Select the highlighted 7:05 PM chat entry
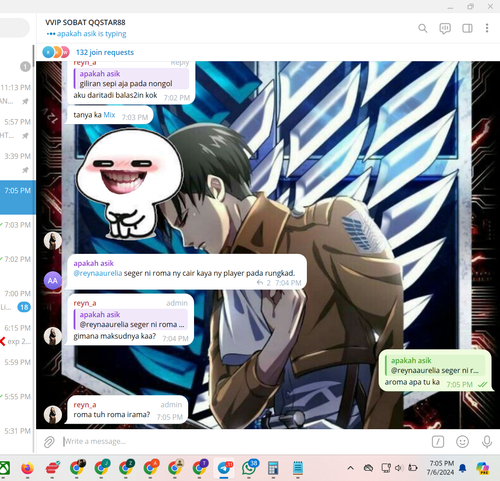 18,197
